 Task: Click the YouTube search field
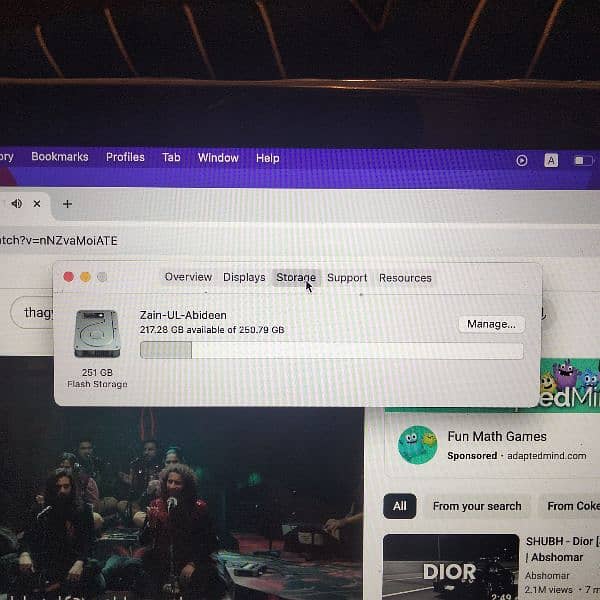tap(32, 313)
